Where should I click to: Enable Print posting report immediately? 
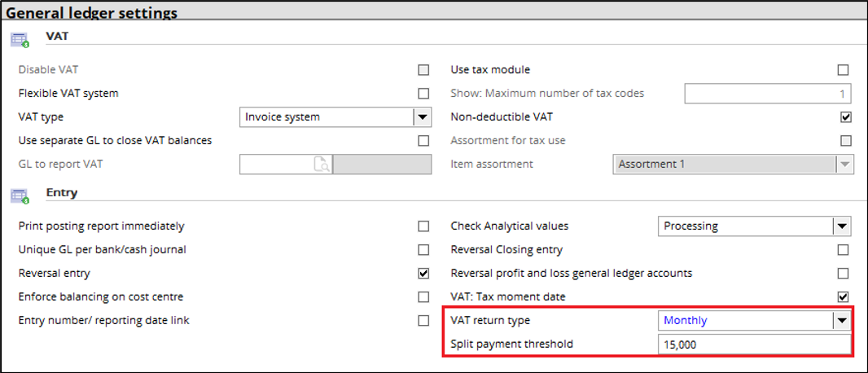pyautogui.click(x=423, y=226)
